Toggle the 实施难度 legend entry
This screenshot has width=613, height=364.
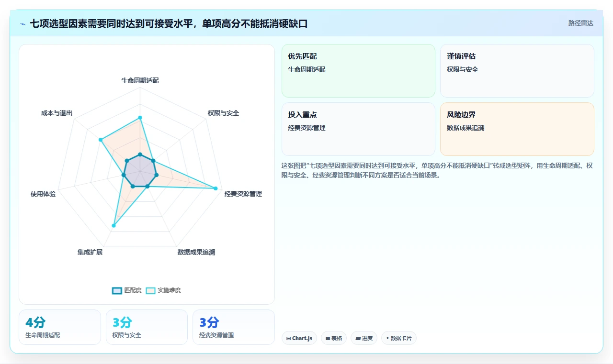click(163, 290)
